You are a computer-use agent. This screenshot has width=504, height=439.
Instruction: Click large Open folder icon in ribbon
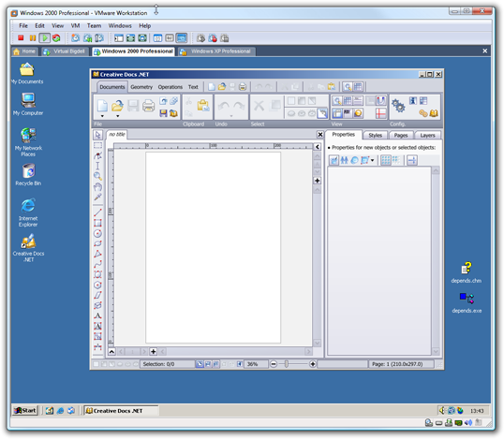(118, 106)
